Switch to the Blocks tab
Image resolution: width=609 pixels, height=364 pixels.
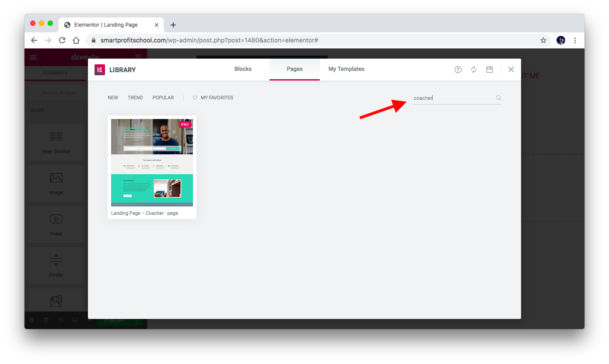243,69
